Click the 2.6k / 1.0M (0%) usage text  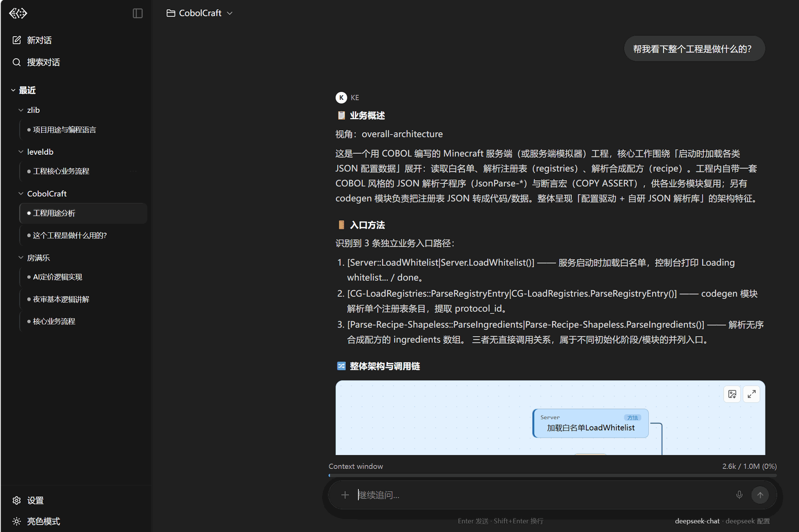(749, 467)
